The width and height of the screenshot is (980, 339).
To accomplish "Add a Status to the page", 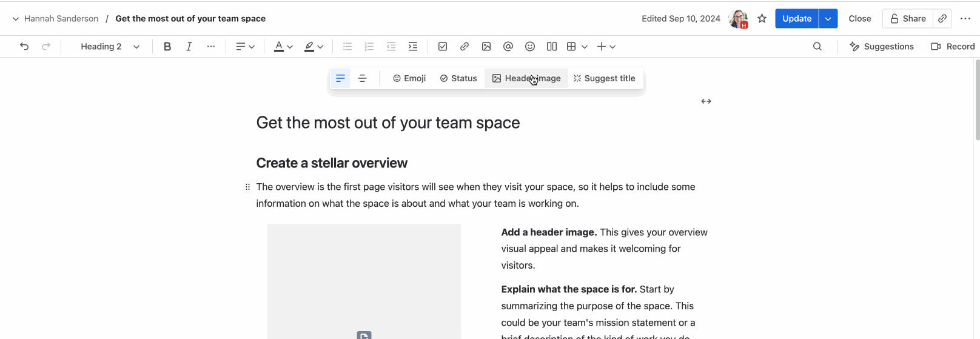I will pyautogui.click(x=458, y=78).
